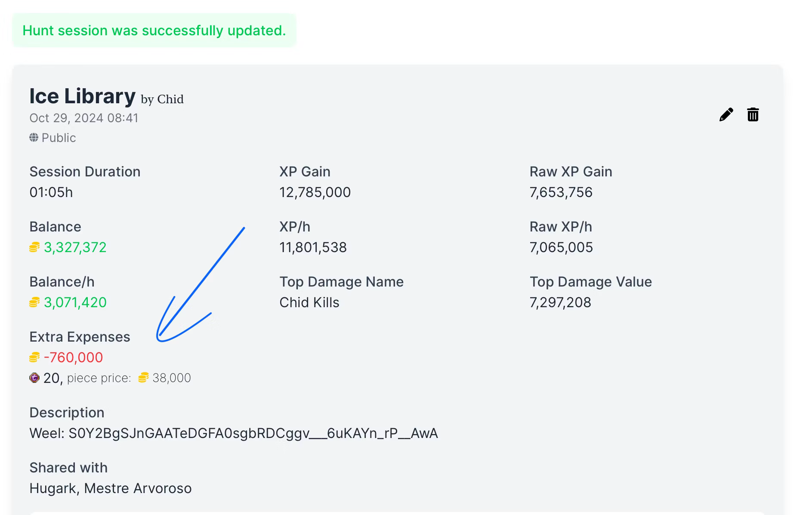This screenshot has height=515, width=812.
Task: Click the Ice Library title
Action: point(82,96)
